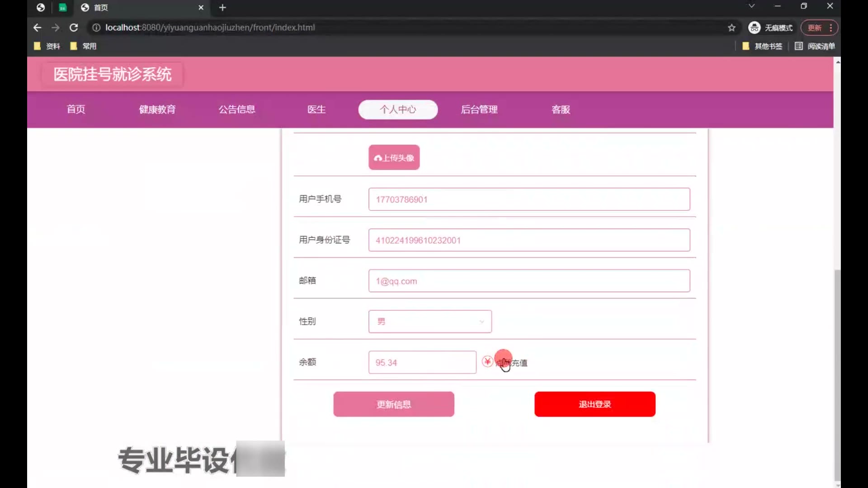Viewport: 868px width, 488px height.
Task: Expand the 性别 gender dropdown
Action: (x=429, y=322)
